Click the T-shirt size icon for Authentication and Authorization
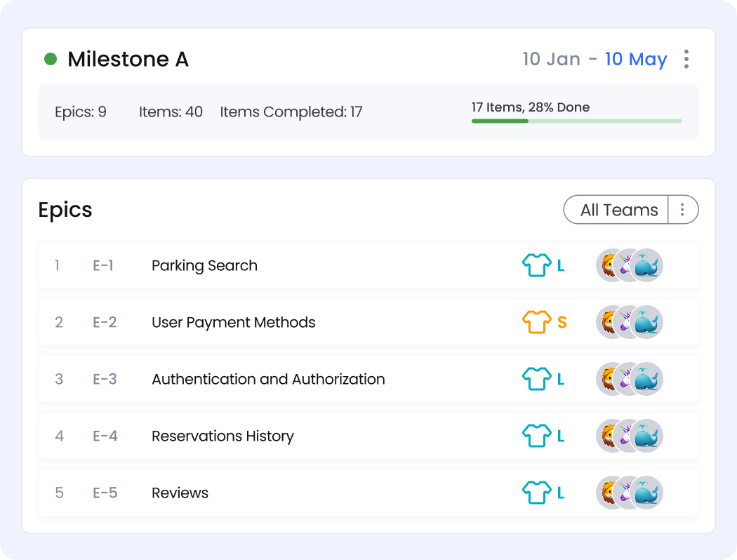The width and height of the screenshot is (737, 560). tap(537, 379)
